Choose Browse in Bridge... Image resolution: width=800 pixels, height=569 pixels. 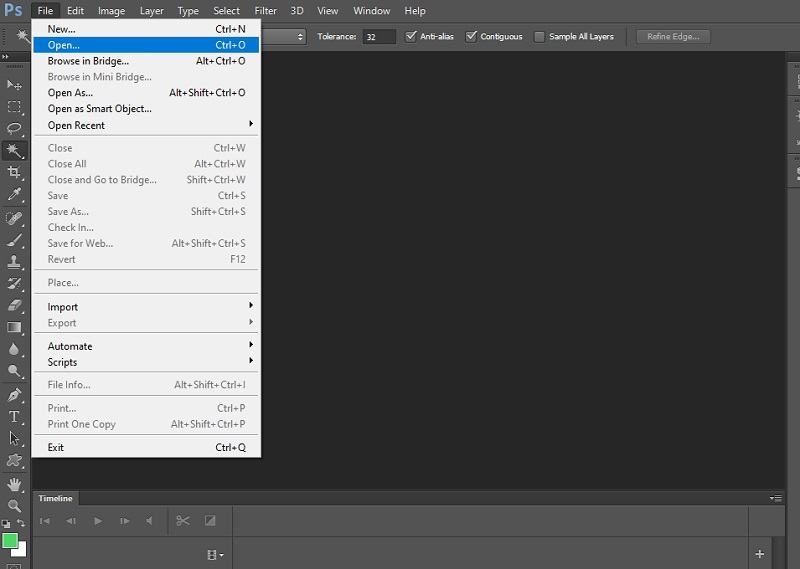[x=146, y=61]
